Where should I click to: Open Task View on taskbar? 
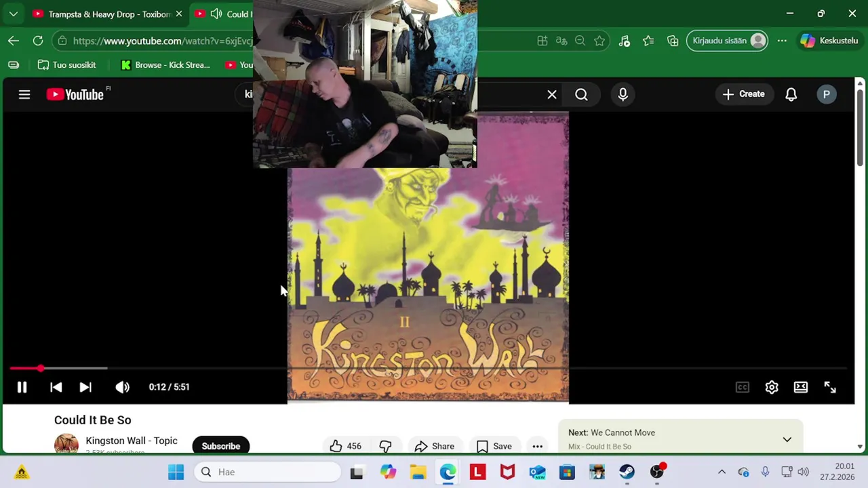pos(357,472)
